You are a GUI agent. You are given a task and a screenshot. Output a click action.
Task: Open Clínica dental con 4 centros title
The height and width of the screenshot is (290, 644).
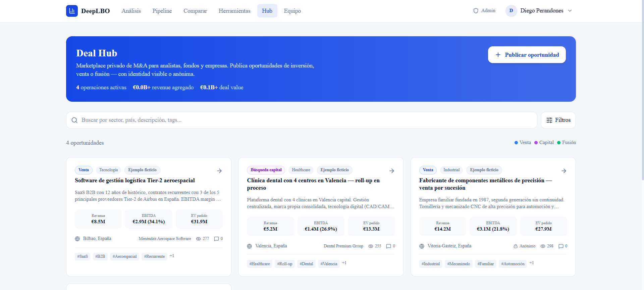click(313, 184)
